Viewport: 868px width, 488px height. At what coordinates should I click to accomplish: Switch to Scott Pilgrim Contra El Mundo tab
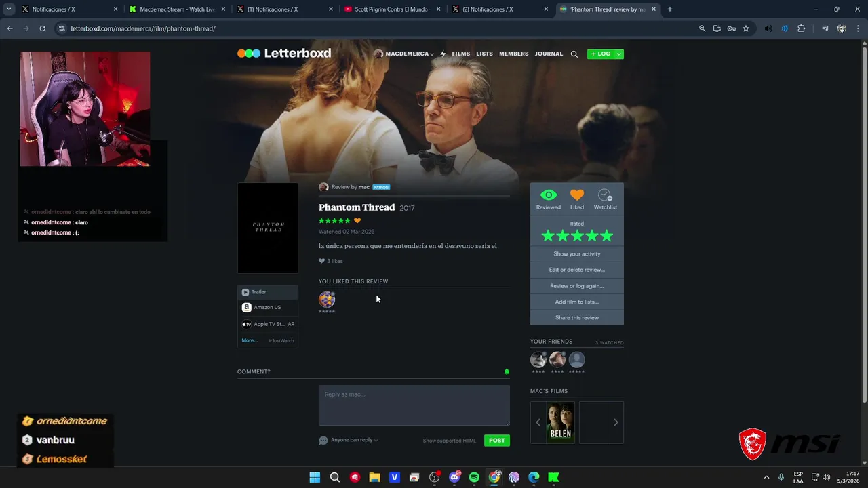(391, 9)
